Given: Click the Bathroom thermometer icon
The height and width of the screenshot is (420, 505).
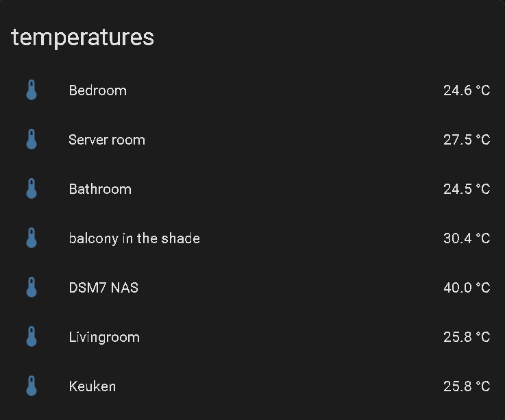Looking at the screenshot, I should tap(32, 188).
